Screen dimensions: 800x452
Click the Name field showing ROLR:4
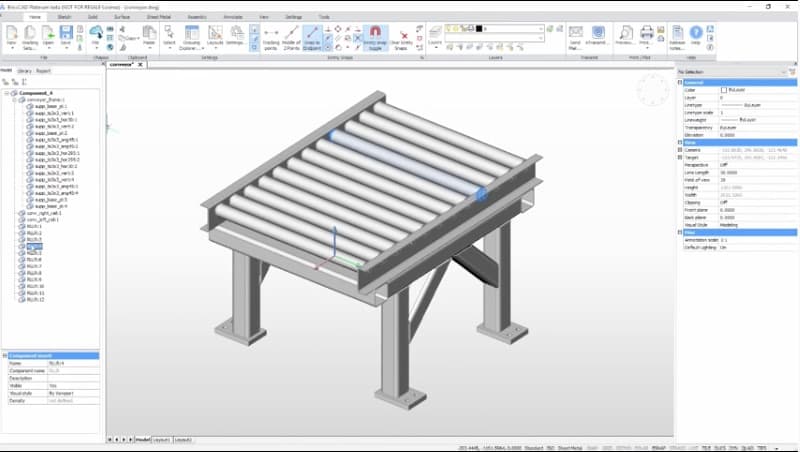coord(73,363)
